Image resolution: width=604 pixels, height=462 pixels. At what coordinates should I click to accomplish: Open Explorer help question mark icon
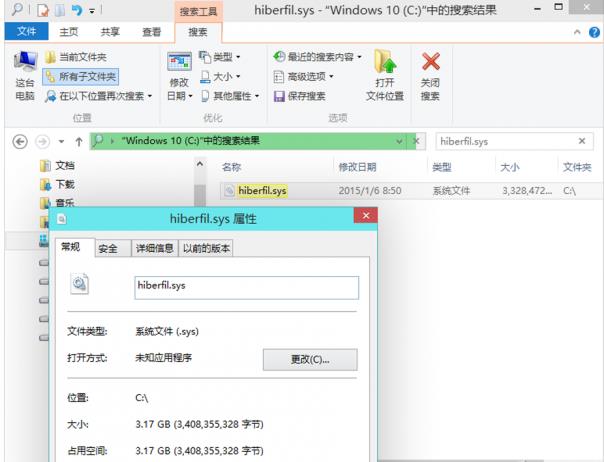[x=594, y=32]
